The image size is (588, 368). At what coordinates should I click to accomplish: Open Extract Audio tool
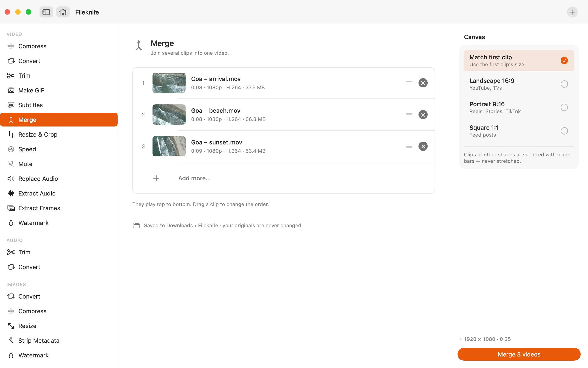[59, 193]
